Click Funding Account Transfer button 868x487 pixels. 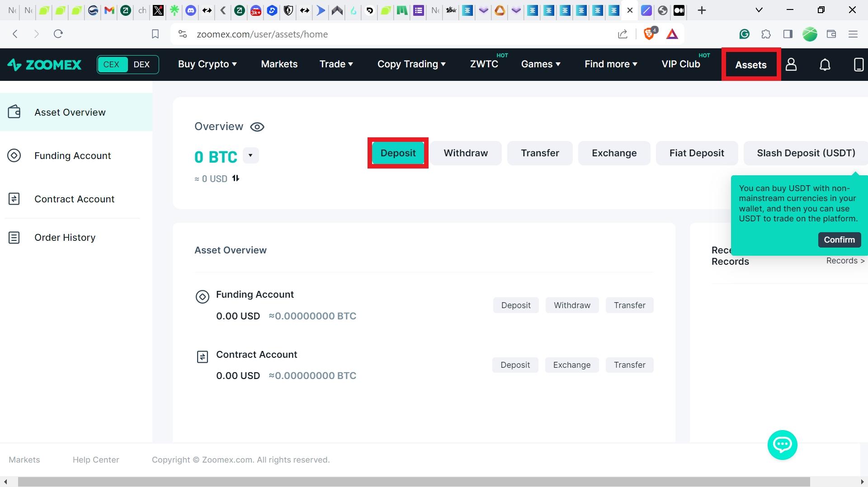click(629, 305)
